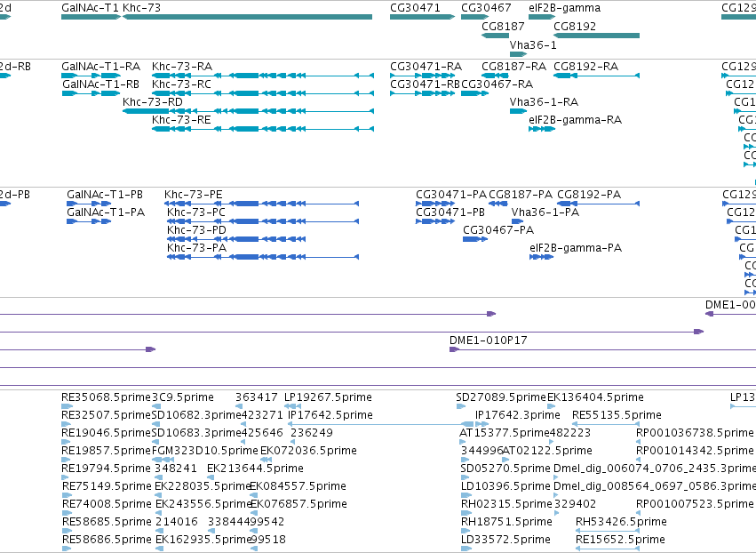Click the CG8192 gene span bar
The width and height of the screenshot is (756, 553).
[596, 36]
